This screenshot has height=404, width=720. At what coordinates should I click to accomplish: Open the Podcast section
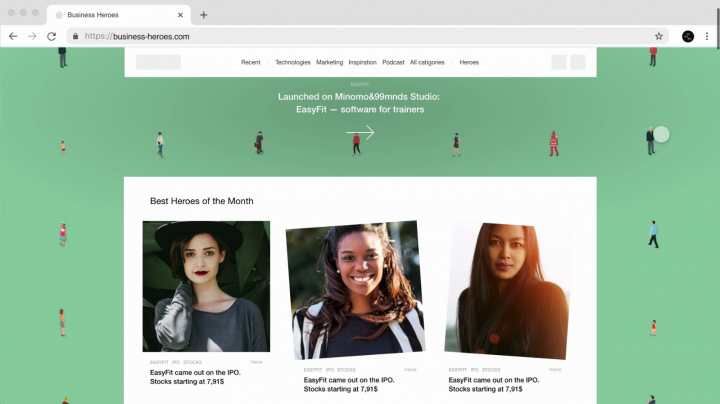[x=393, y=62]
